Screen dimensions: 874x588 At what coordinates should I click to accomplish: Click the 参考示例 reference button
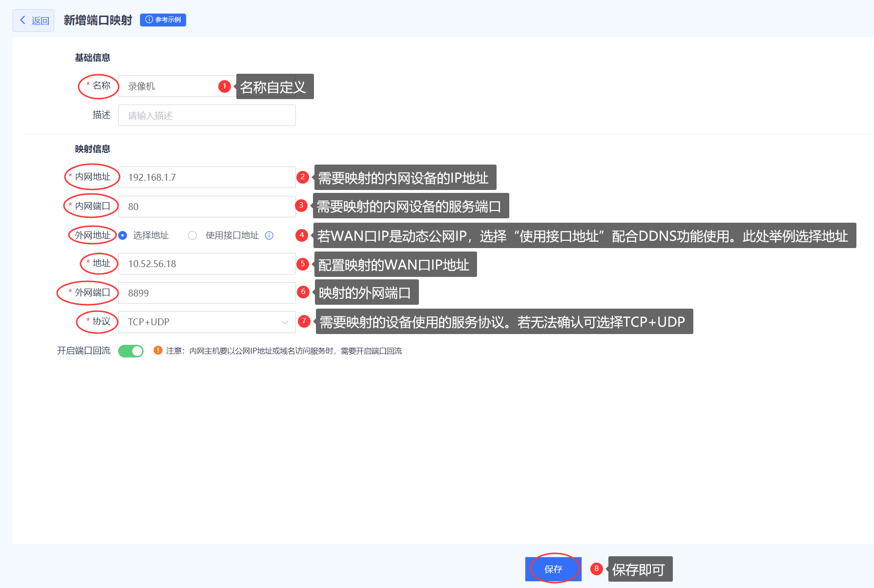tap(163, 20)
